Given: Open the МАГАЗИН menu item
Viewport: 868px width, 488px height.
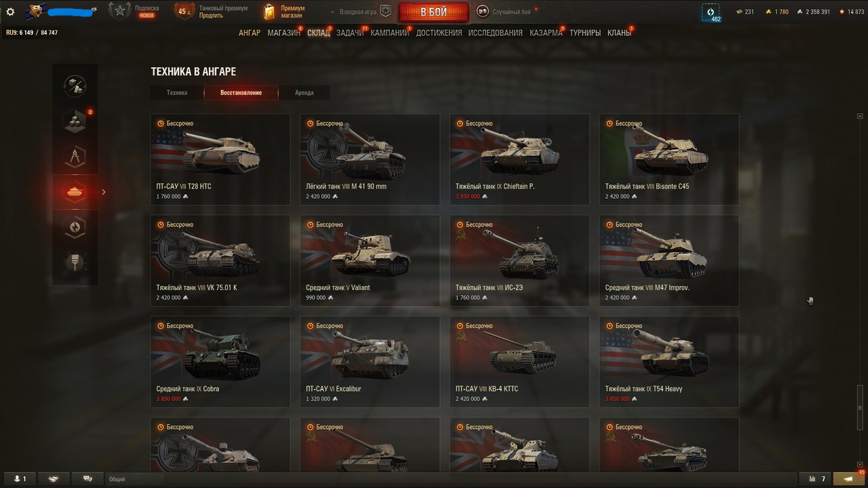Looking at the screenshot, I should pyautogui.click(x=284, y=33).
